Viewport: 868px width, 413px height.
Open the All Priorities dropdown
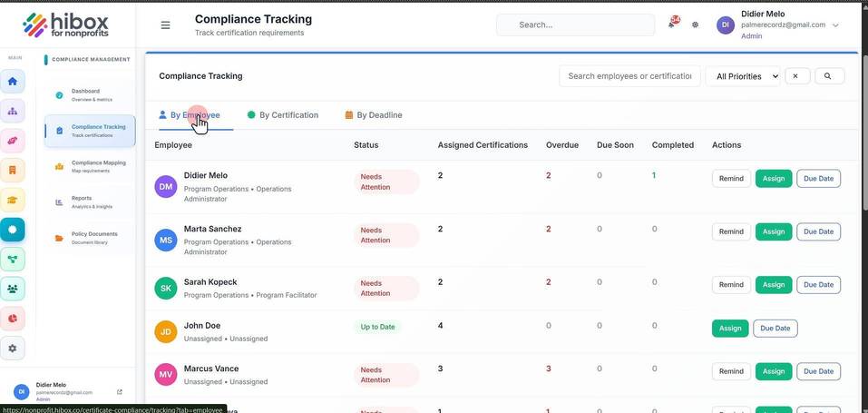tap(743, 76)
